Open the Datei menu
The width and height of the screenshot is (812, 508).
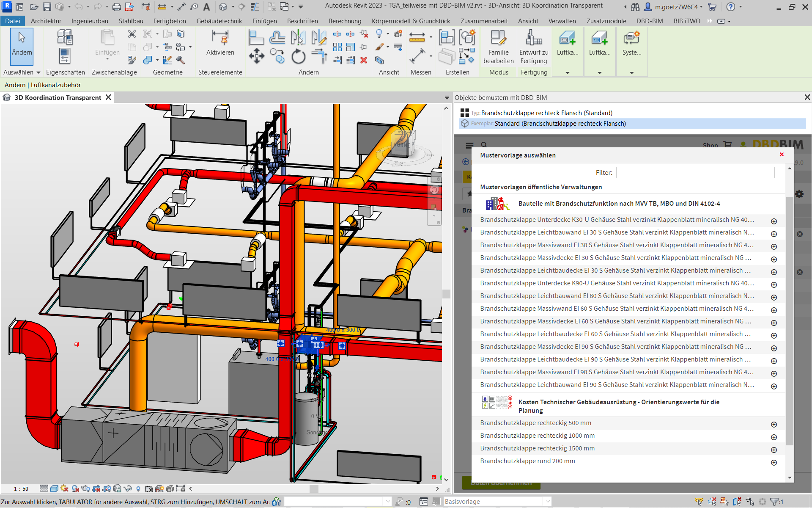coord(13,21)
